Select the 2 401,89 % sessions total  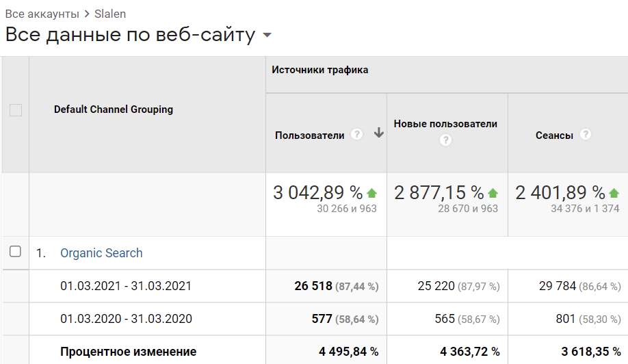click(560, 193)
